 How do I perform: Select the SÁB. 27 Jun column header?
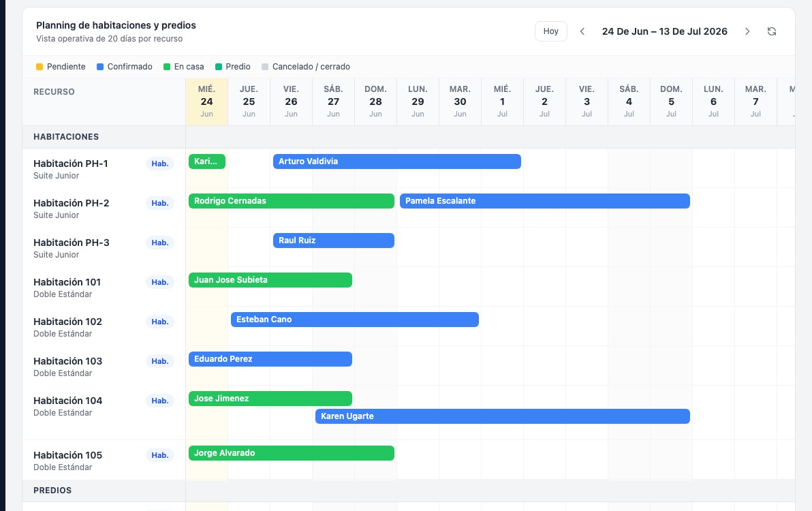334,102
